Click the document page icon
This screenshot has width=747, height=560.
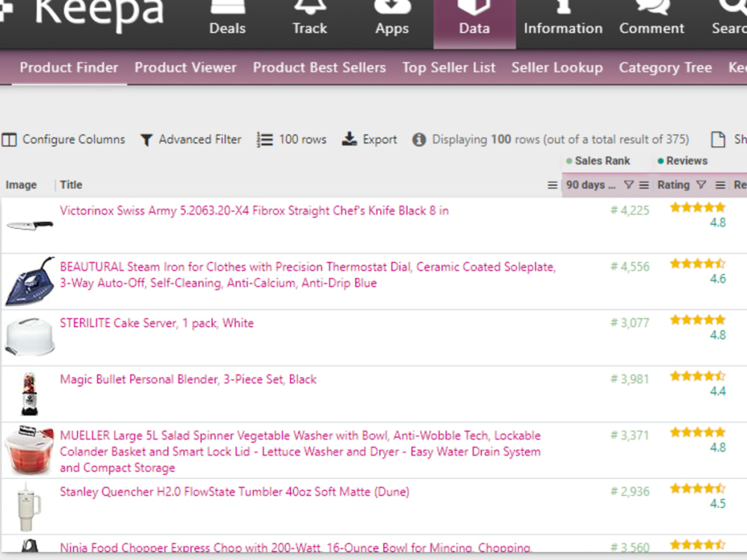[718, 140]
